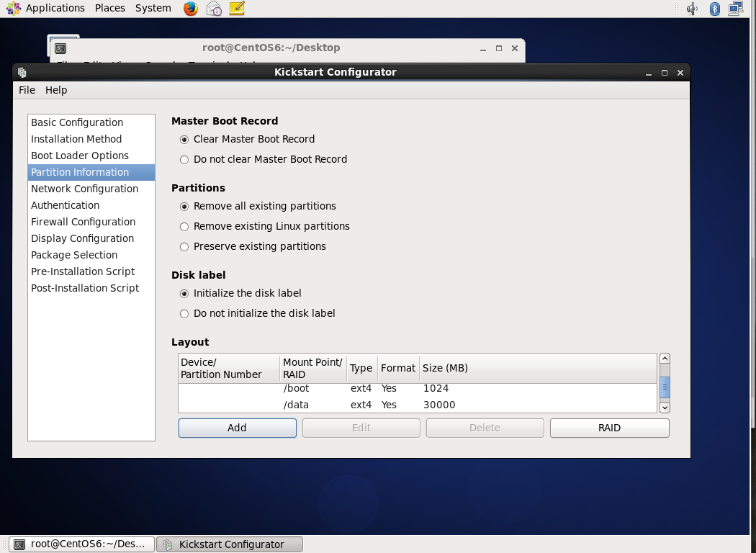Click the 1024 size cell
Screen dimensions: 756x553
[x=436, y=389]
